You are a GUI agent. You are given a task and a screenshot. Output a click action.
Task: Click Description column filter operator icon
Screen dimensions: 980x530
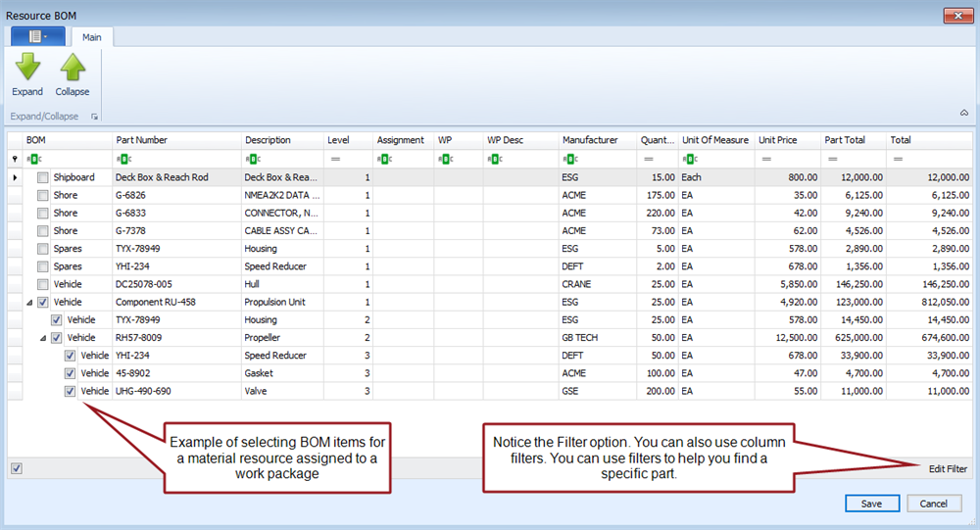pyautogui.click(x=252, y=159)
